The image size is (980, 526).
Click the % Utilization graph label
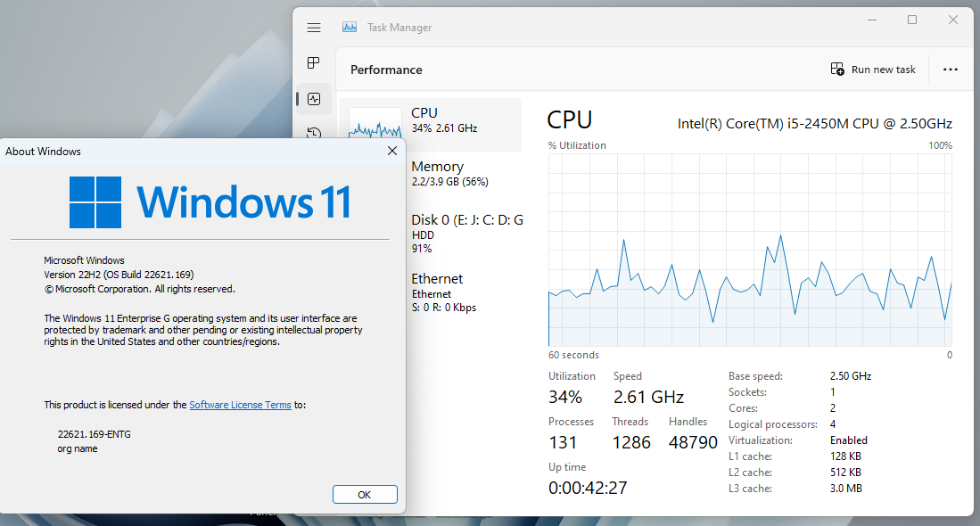[x=577, y=145]
